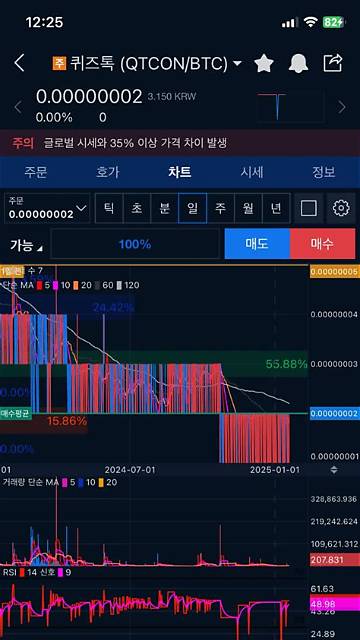This screenshot has width=360, height=640.
Task: Open price alerts via the bell icon
Action: click(x=298, y=63)
